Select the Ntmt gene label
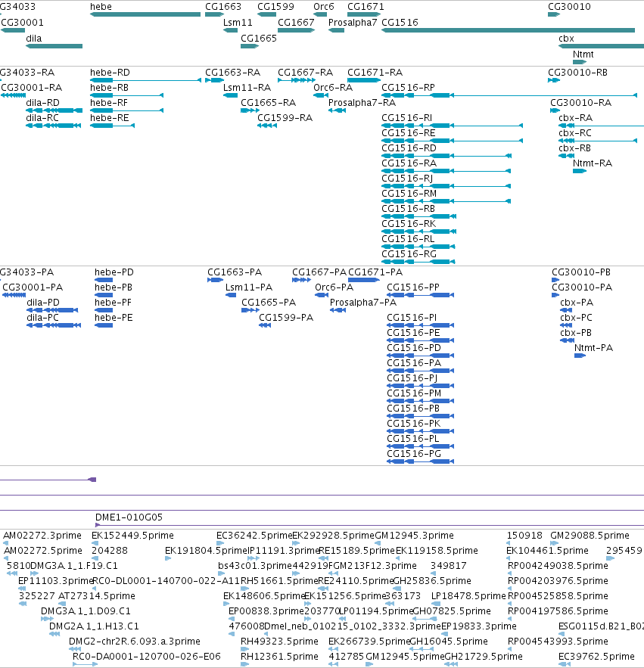 point(583,54)
